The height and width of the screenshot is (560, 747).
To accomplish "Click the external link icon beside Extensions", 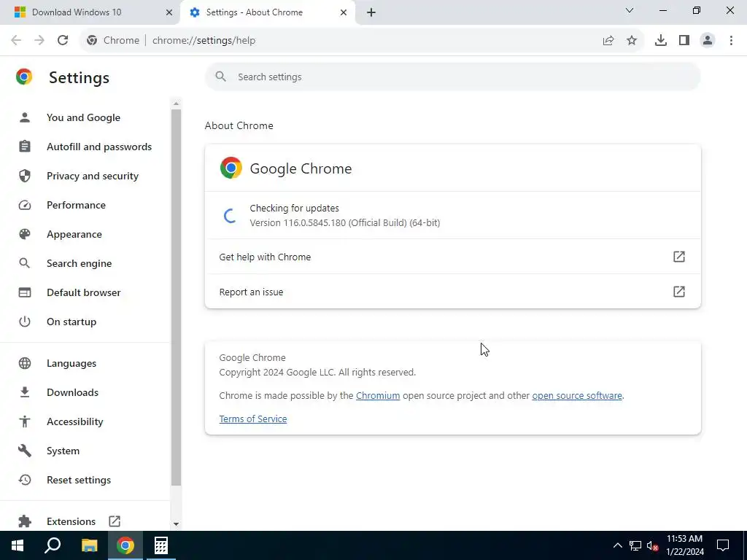I will click(x=115, y=521).
